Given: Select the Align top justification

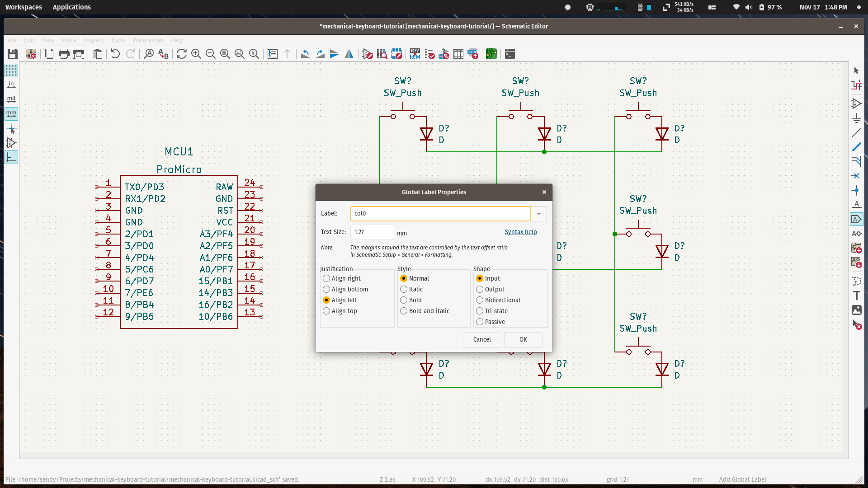Looking at the screenshot, I should pos(326,310).
